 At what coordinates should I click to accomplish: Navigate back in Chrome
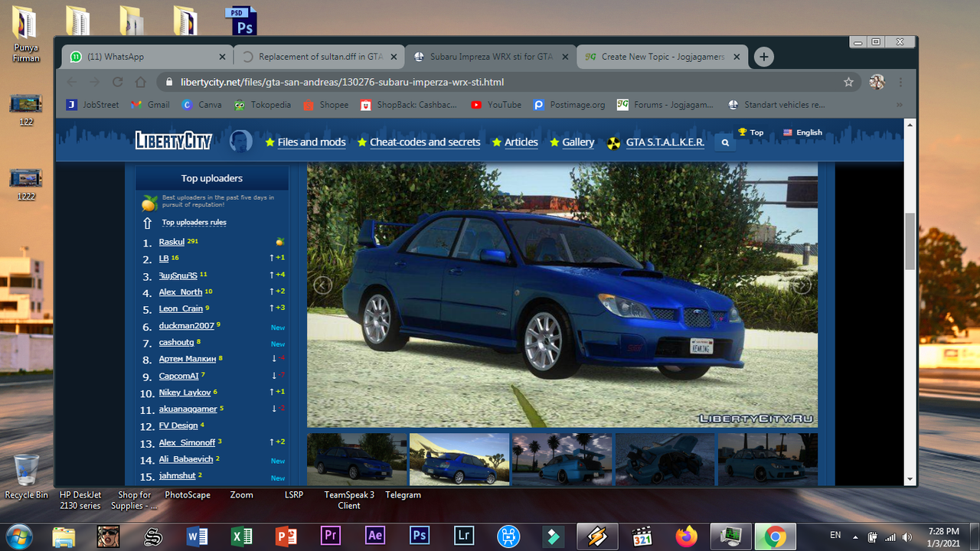tap(72, 82)
